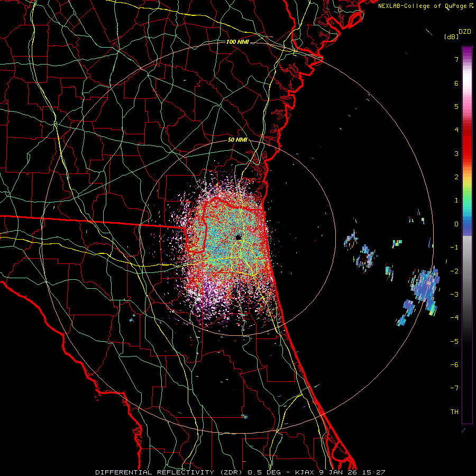Click the TH threshold label on the scale
Screen dimensions: 476x476
454,411
